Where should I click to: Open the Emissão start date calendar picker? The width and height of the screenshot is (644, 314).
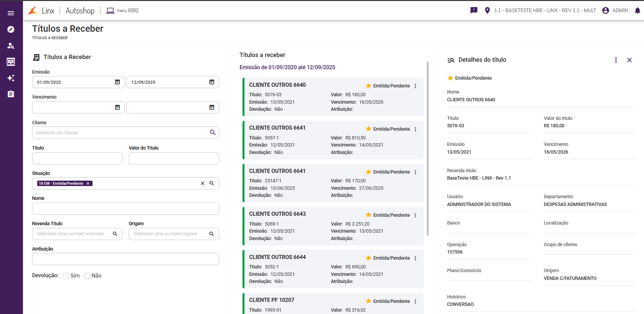(118, 82)
